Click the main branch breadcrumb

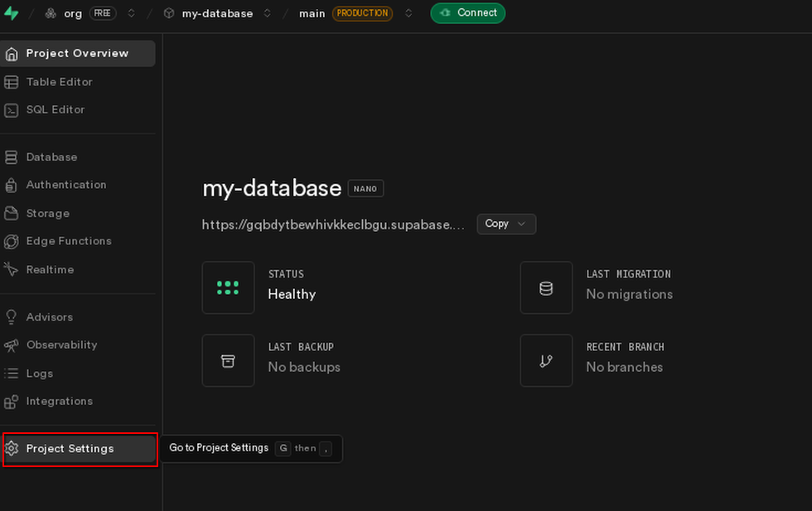pyautogui.click(x=312, y=13)
